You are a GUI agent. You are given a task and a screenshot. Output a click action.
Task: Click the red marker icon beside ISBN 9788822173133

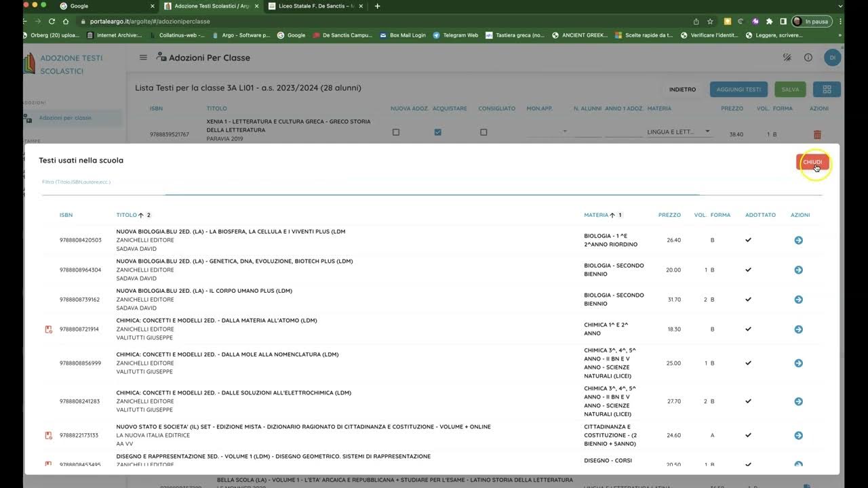tap(48, 435)
